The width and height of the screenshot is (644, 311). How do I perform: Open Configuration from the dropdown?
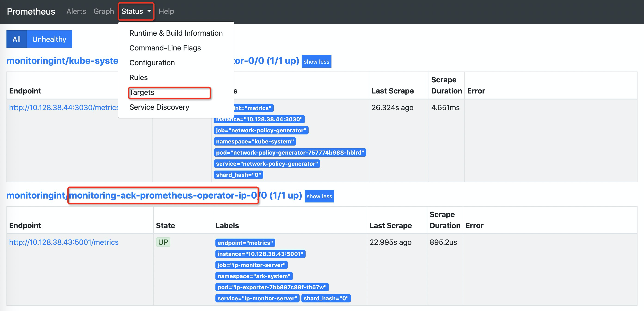point(152,62)
